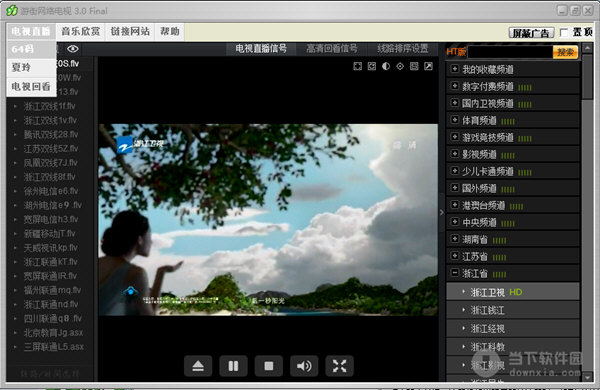Click the channel list scrollbar down arrow
Screen dimensions: 600x390
(587, 377)
